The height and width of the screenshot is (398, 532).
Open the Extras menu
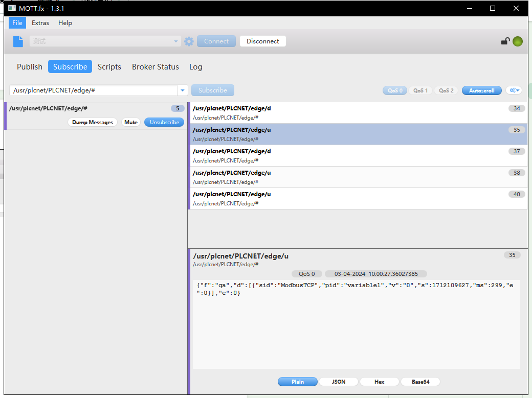[40, 23]
